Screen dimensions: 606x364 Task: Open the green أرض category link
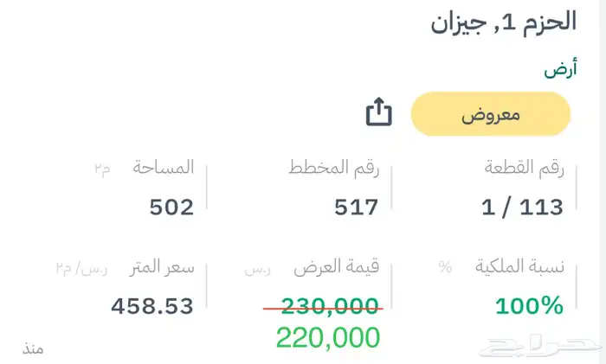561,71
